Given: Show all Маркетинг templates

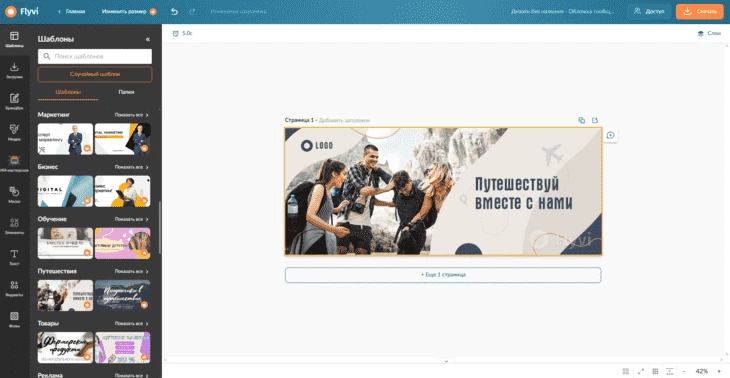Looking at the screenshot, I should pos(132,115).
